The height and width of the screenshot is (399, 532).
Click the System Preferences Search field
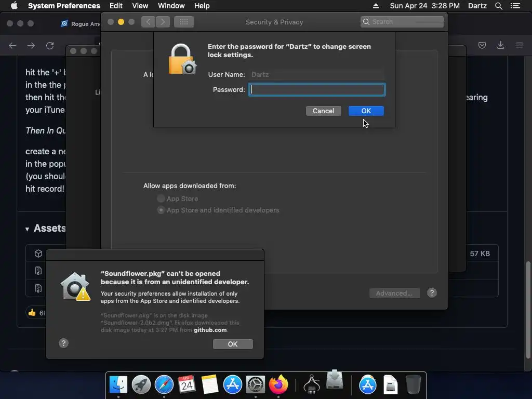point(402,22)
